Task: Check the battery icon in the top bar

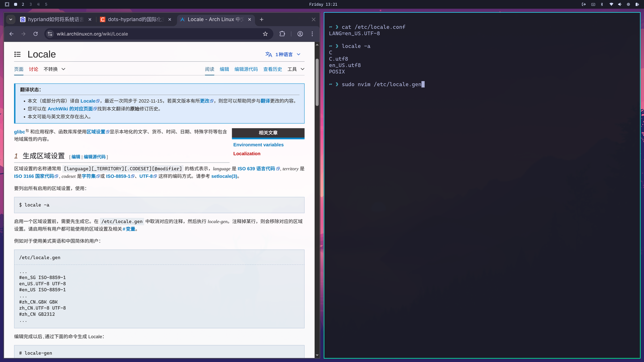Action: [x=636, y=4]
